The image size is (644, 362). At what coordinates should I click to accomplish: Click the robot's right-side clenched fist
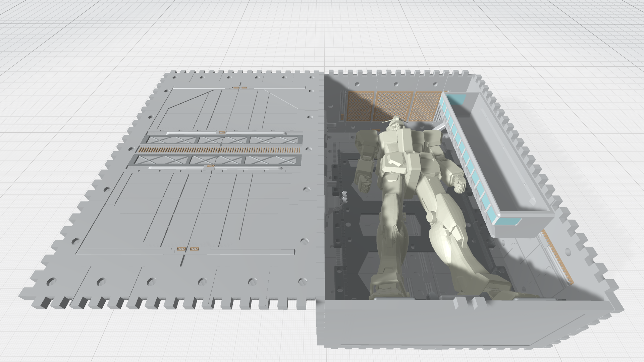[x=459, y=185]
